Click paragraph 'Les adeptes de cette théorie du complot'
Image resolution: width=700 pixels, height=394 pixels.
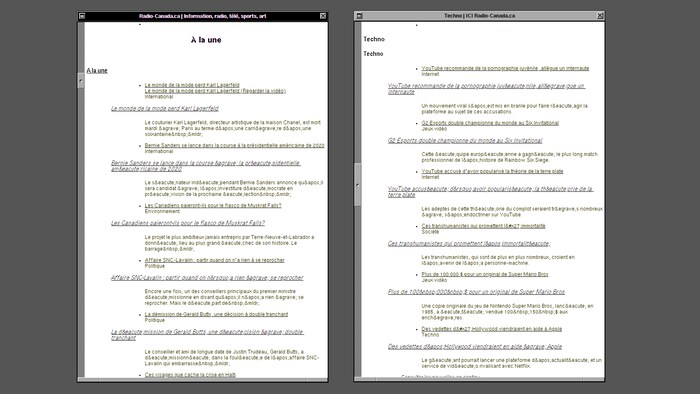pos(512,212)
